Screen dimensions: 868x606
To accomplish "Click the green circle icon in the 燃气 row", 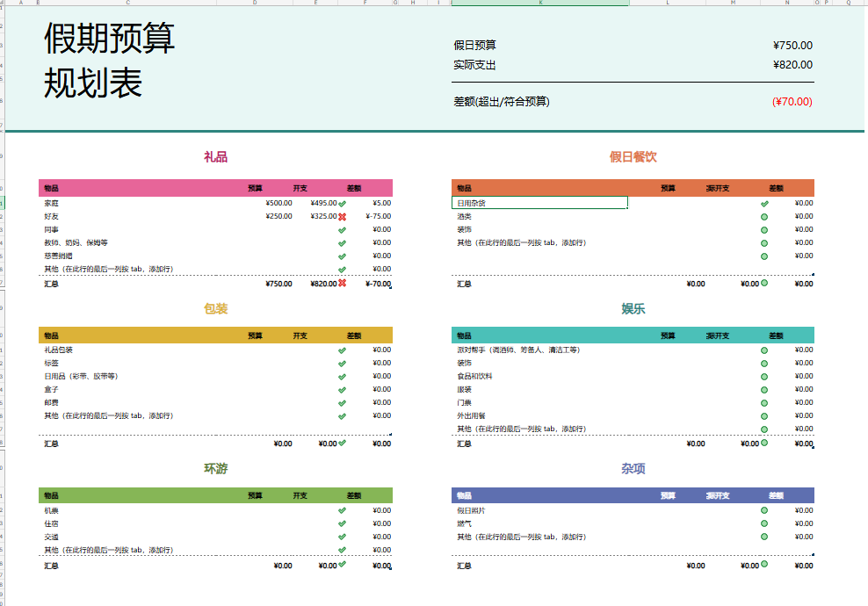I will tap(764, 523).
